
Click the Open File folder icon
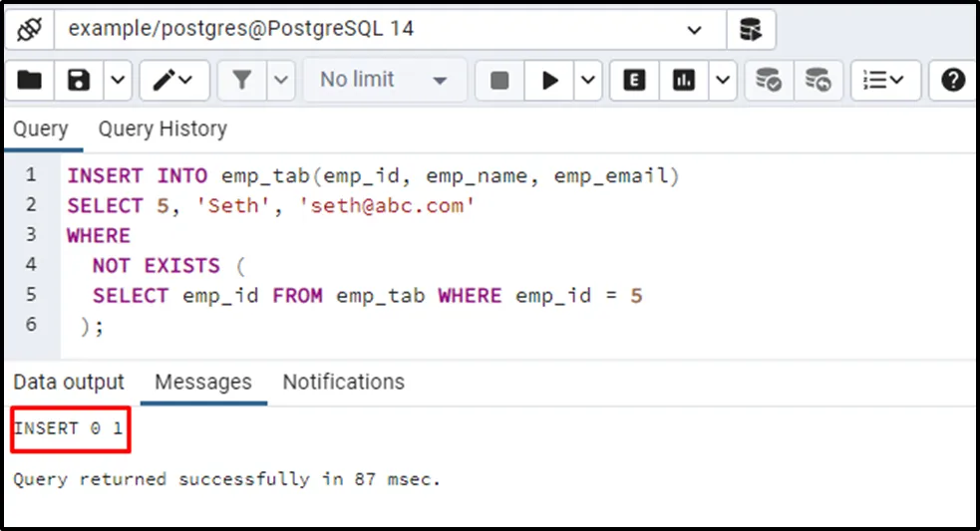30,80
